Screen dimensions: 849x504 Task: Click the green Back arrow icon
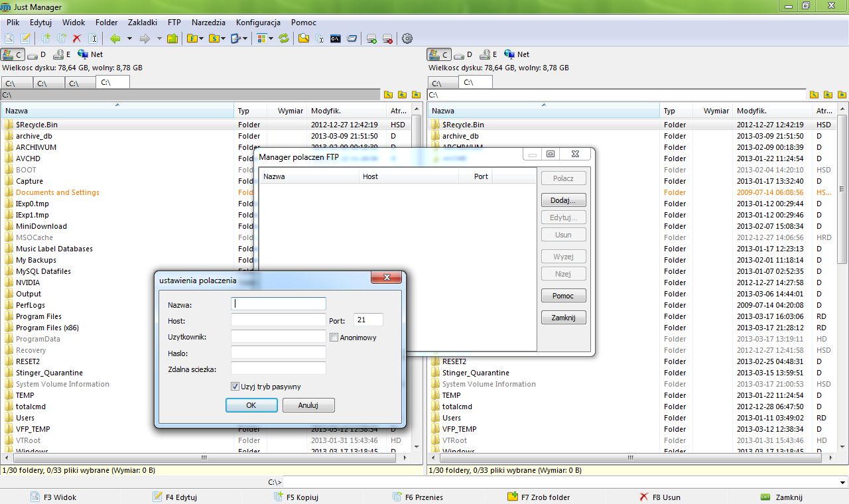[115, 38]
